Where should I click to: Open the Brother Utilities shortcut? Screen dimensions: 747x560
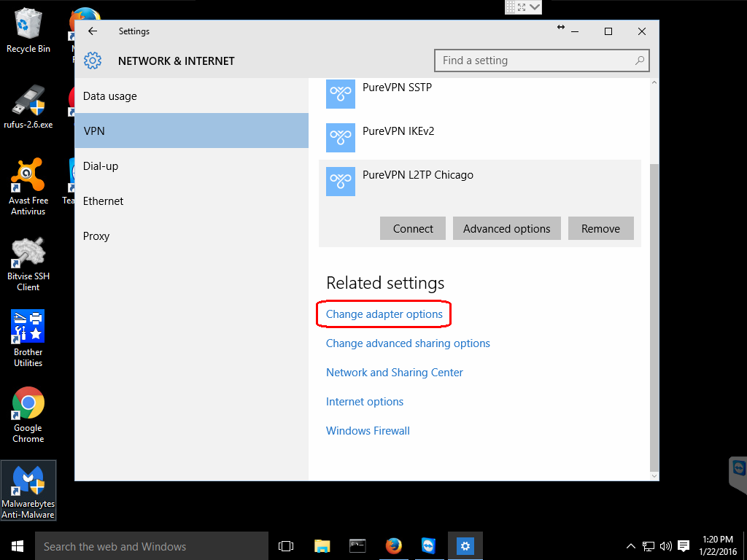point(28,338)
